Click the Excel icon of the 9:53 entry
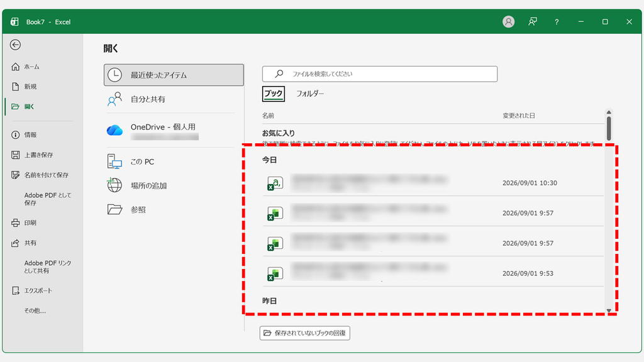 (x=275, y=273)
